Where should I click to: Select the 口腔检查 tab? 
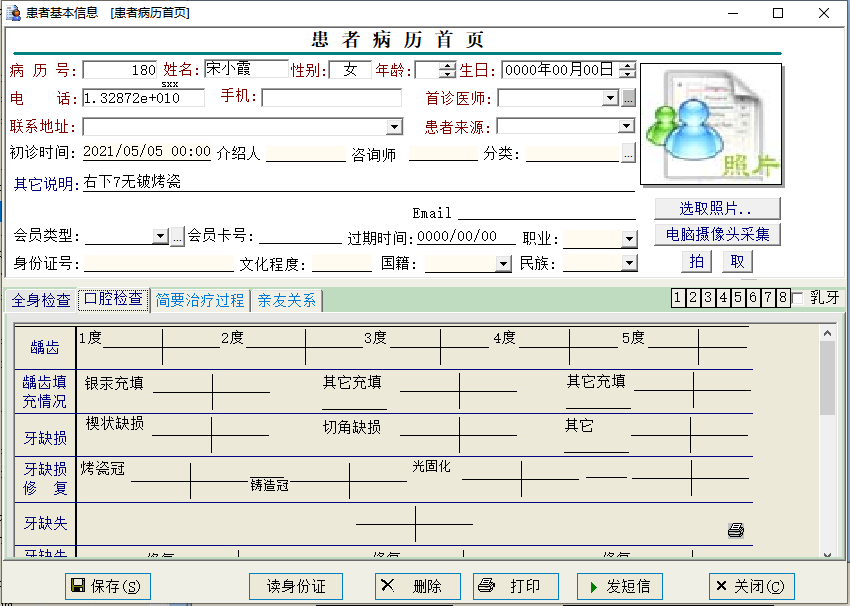point(113,299)
